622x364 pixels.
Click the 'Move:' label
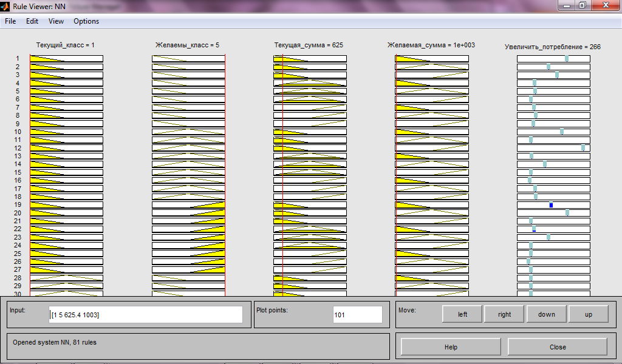pos(407,310)
